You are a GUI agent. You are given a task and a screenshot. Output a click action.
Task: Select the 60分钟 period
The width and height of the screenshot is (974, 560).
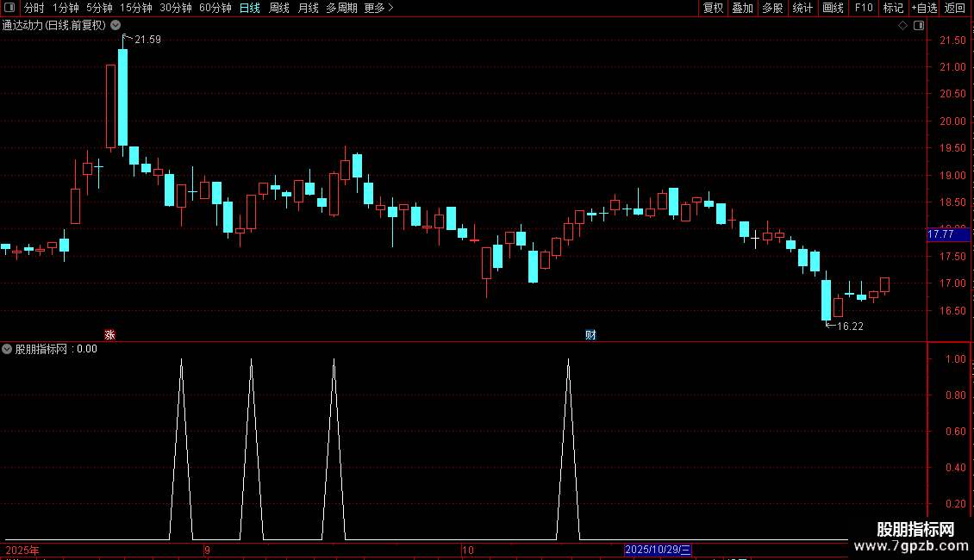coord(215,8)
